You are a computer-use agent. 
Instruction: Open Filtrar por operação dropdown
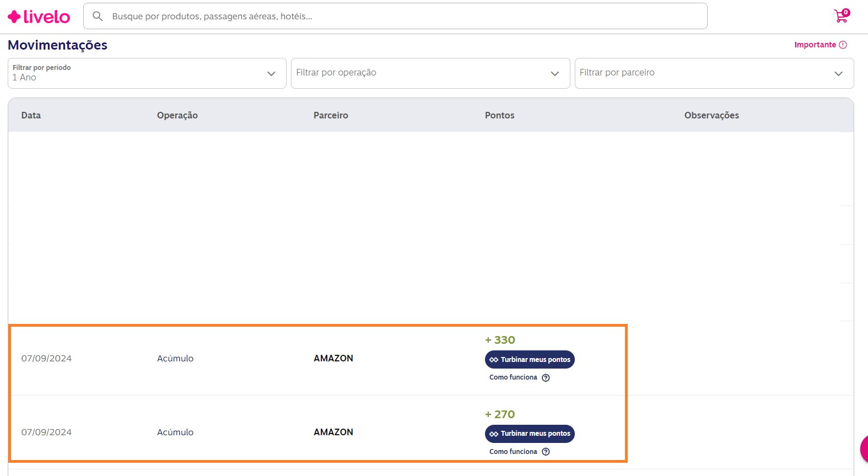pyautogui.click(x=430, y=73)
